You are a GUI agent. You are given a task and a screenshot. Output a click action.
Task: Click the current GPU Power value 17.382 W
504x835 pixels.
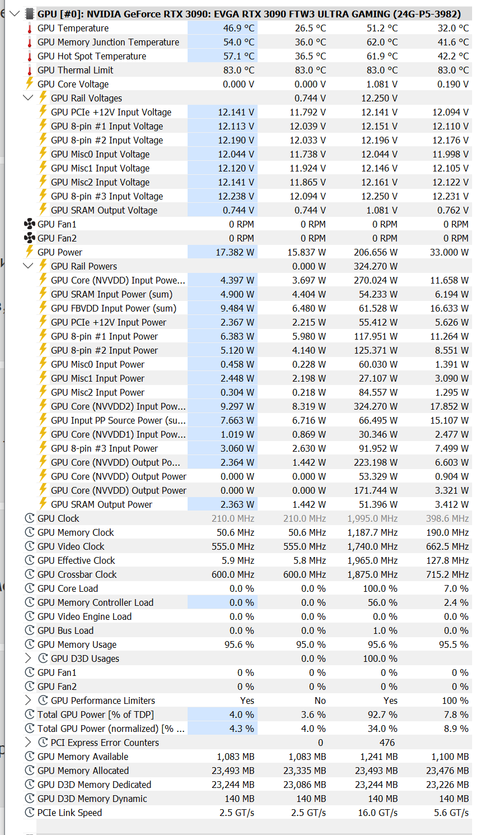235,252
